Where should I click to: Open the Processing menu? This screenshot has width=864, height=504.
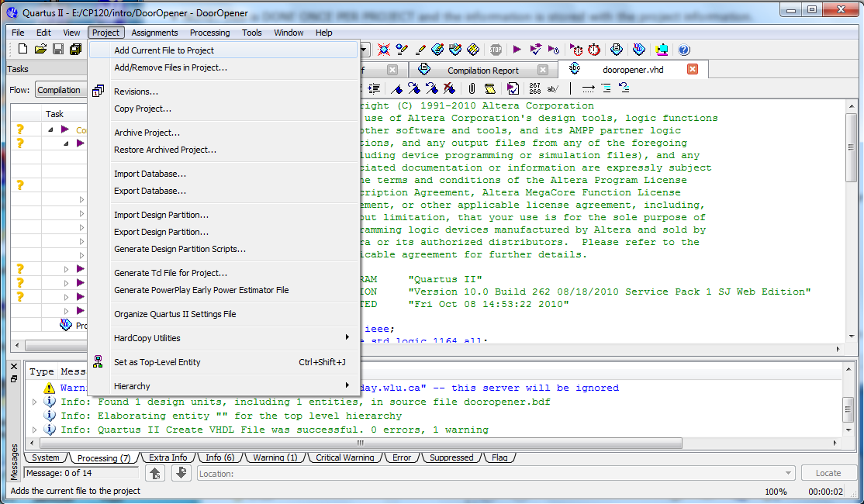coord(209,33)
